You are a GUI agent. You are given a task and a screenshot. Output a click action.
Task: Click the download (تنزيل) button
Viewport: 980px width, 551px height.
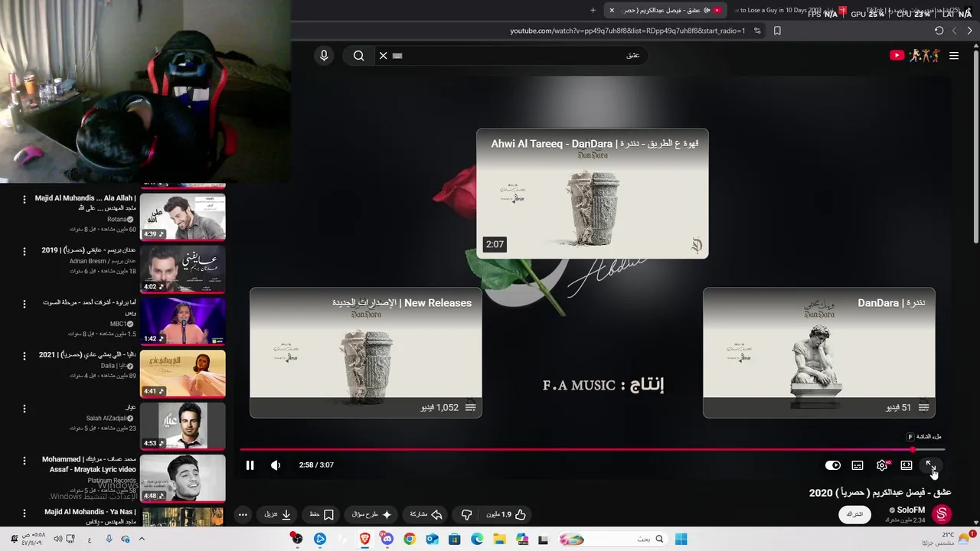(278, 514)
